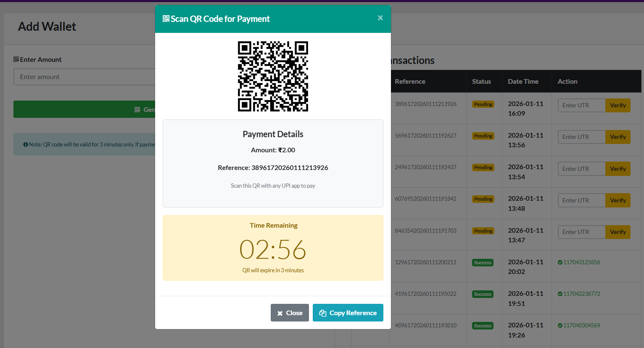Click the green Generate QR button

tap(84, 109)
